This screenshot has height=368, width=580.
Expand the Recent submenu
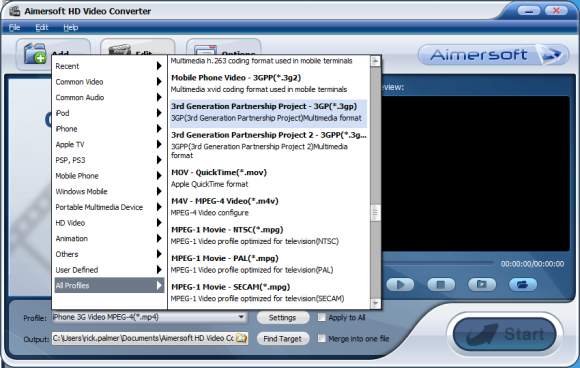click(109, 66)
